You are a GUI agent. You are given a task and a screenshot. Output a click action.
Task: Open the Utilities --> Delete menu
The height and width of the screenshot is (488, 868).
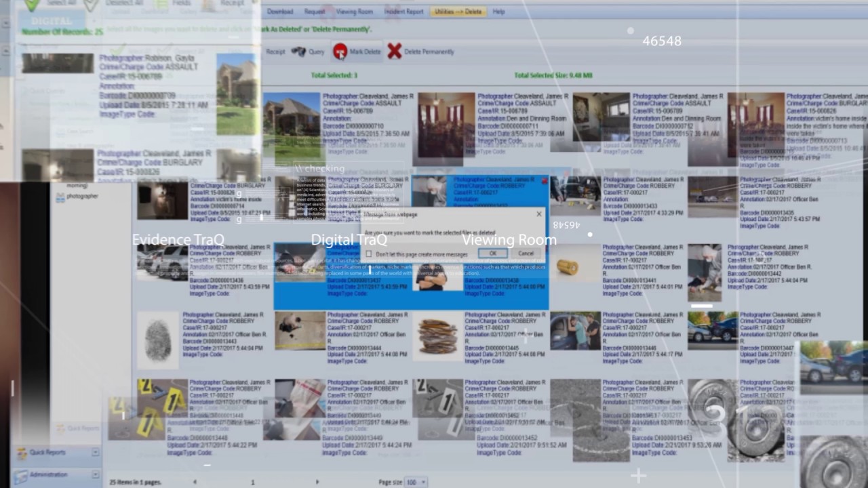click(x=458, y=12)
